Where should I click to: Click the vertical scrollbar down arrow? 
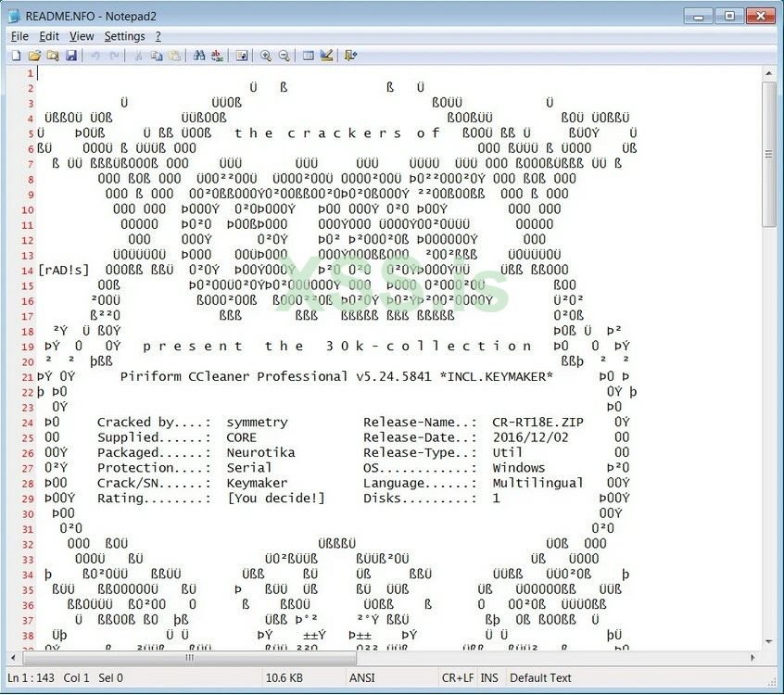point(768,641)
